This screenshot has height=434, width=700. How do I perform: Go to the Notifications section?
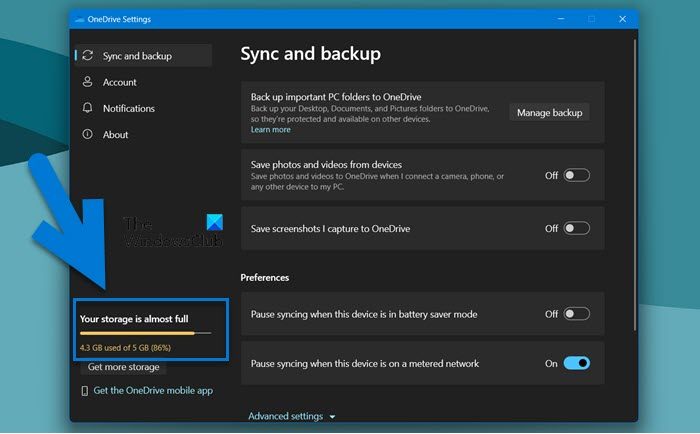point(128,108)
